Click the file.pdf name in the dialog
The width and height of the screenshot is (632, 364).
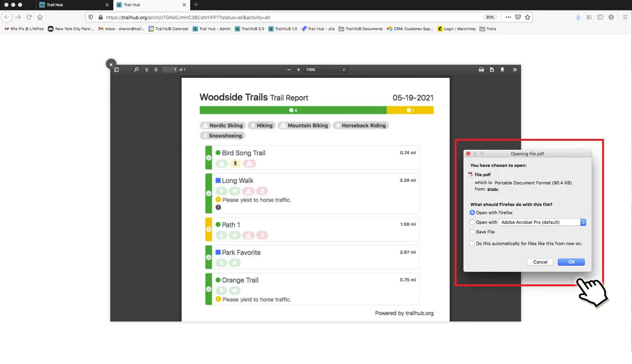click(x=483, y=175)
